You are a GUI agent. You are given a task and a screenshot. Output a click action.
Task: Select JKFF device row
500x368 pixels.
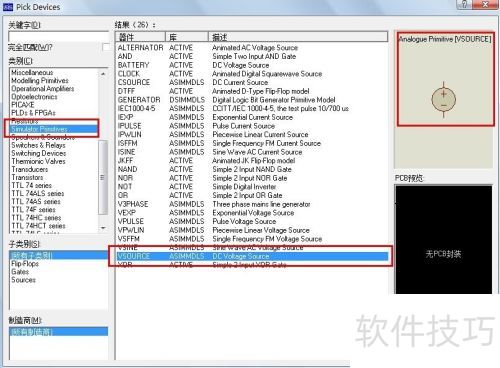[252, 160]
